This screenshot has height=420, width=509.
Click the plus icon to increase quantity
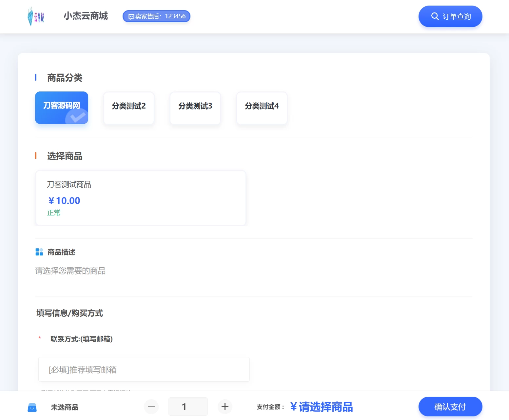point(225,407)
